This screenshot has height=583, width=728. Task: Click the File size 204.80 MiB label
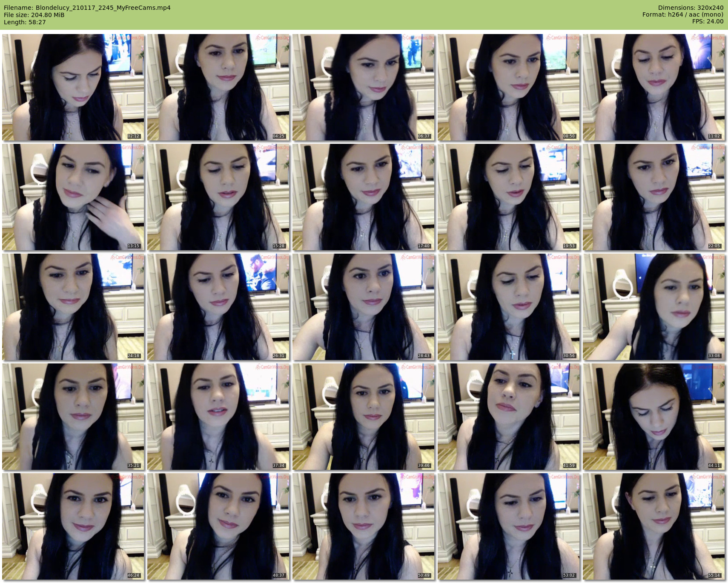34,15
